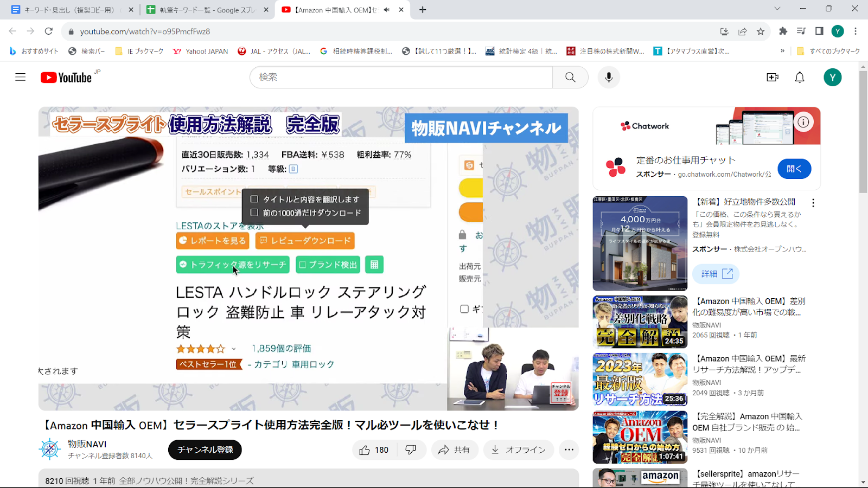Switch to キーワード・見出し document tab
Screen dimensions: 868x488
(x=69, y=10)
